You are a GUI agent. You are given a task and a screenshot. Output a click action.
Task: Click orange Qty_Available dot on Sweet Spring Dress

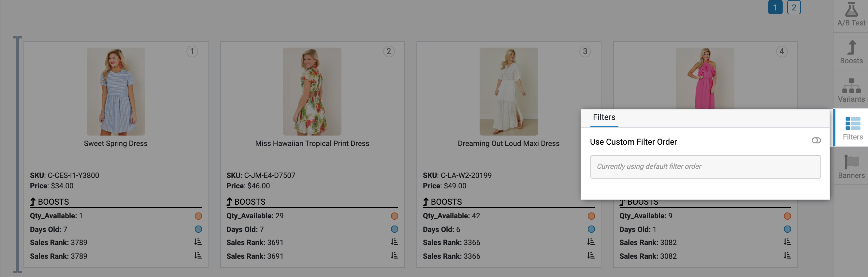(x=198, y=216)
